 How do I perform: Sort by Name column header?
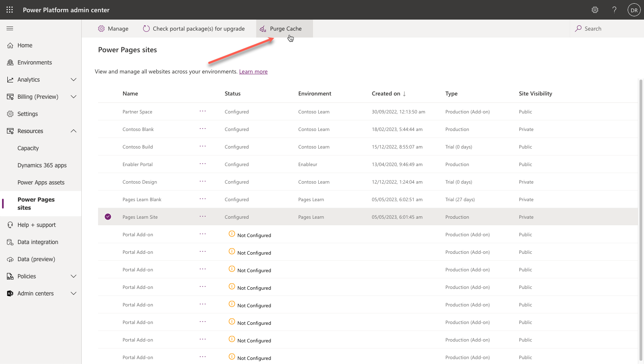coord(130,93)
